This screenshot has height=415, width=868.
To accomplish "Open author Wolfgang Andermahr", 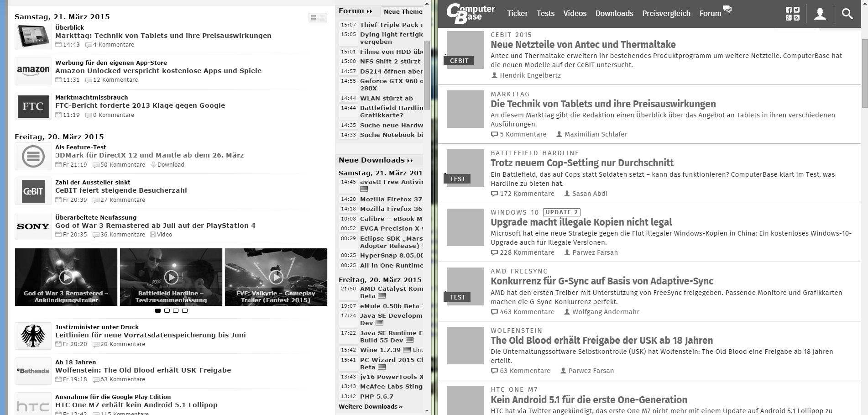I will tap(602, 312).
